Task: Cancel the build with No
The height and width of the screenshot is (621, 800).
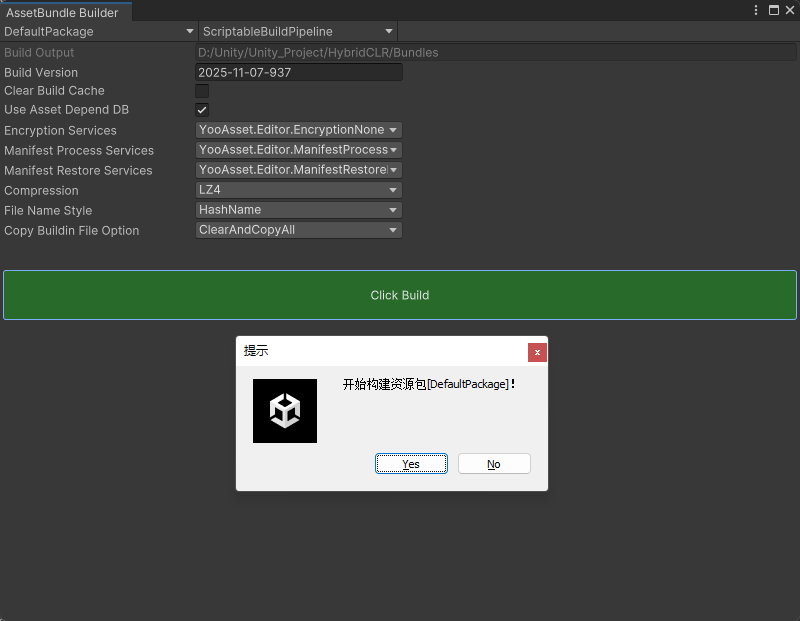Action: (x=494, y=464)
